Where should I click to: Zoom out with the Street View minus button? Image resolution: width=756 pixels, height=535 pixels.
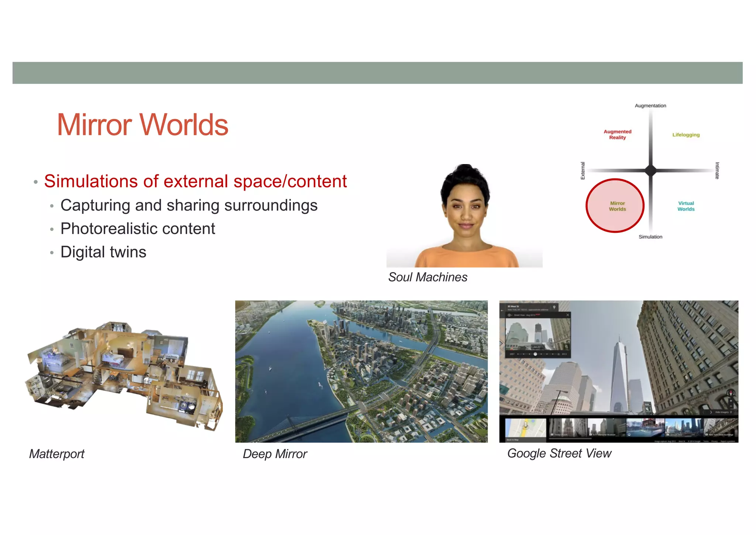click(731, 406)
